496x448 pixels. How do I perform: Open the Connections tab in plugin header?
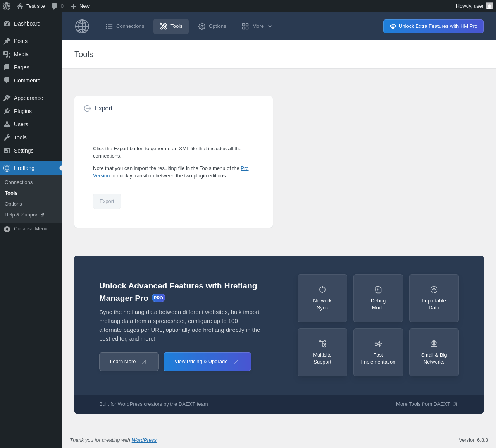(x=125, y=26)
